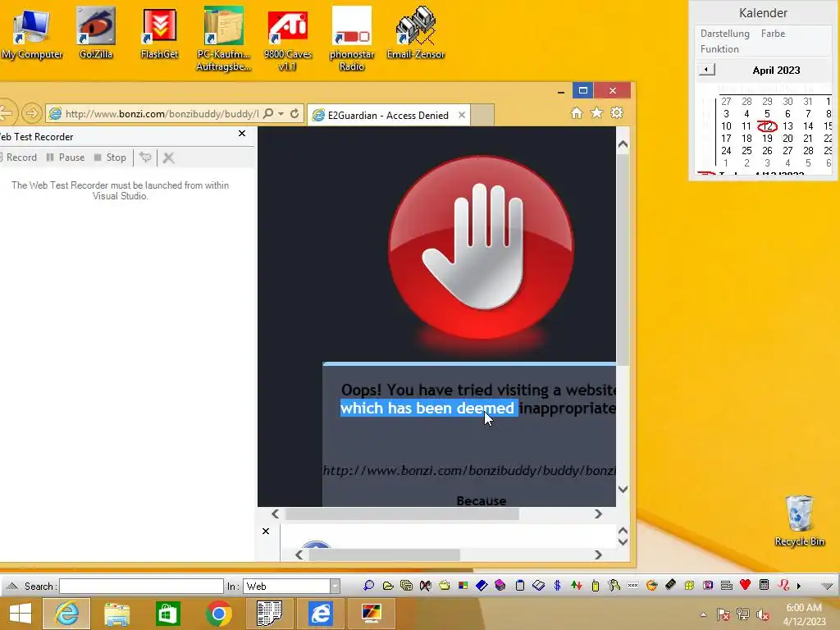Go to previous month in Kalender
The width and height of the screenshot is (840, 630).
[x=706, y=70]
